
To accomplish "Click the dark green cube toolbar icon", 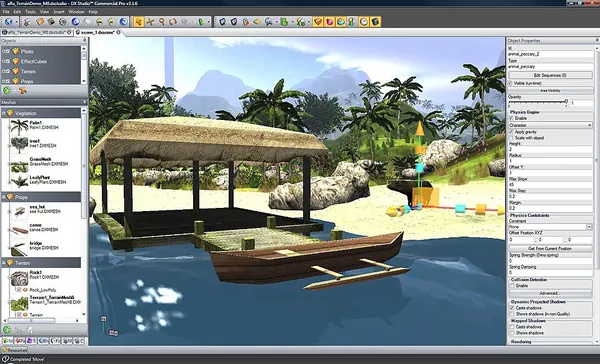I will coord(375,22).
